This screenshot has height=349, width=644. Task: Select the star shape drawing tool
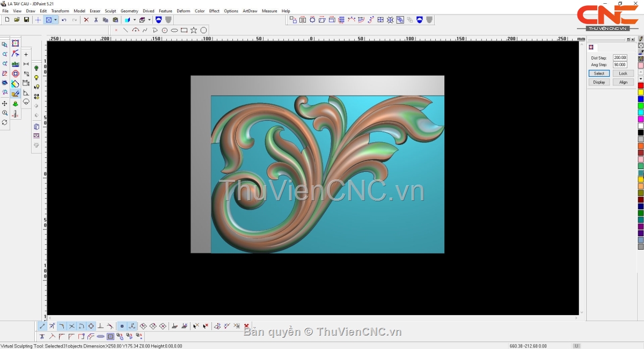[x=194, y=31]
